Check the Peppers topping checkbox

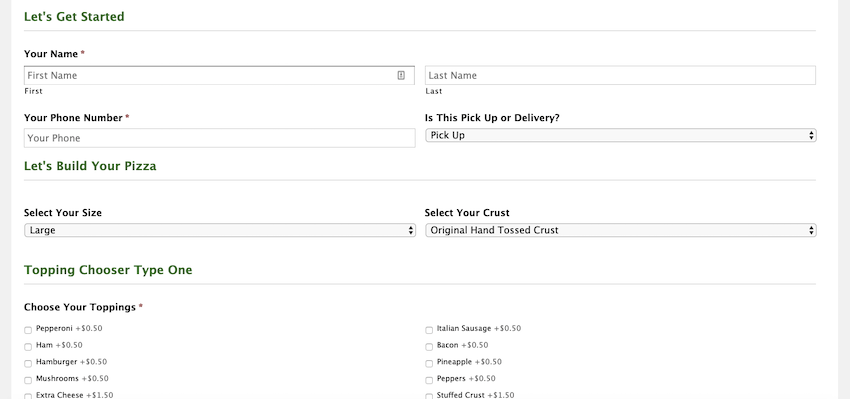[429, 381]
